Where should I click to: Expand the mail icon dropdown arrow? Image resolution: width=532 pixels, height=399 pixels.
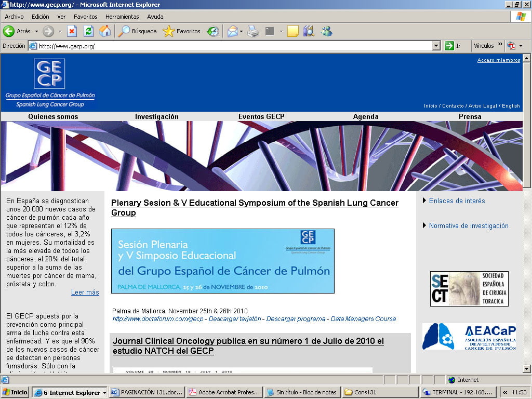click(241, 31)
